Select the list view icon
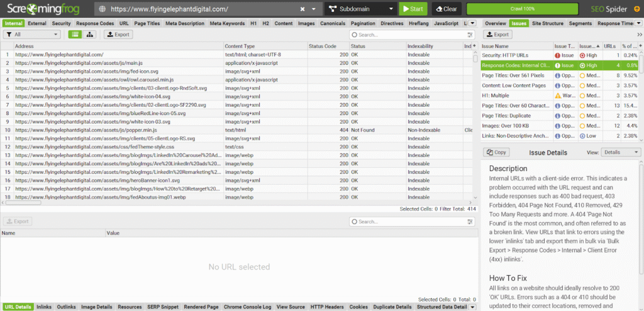This screenshot has width=644, height=311. tap(75, 35)
